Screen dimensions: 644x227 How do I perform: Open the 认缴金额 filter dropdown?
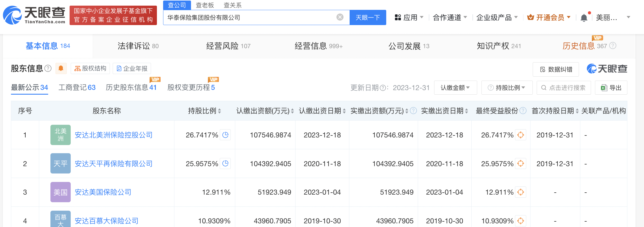[x=456, y=88]
